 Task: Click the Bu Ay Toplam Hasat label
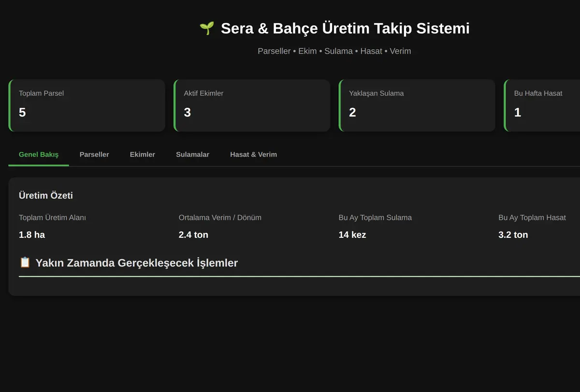(532, 218)
